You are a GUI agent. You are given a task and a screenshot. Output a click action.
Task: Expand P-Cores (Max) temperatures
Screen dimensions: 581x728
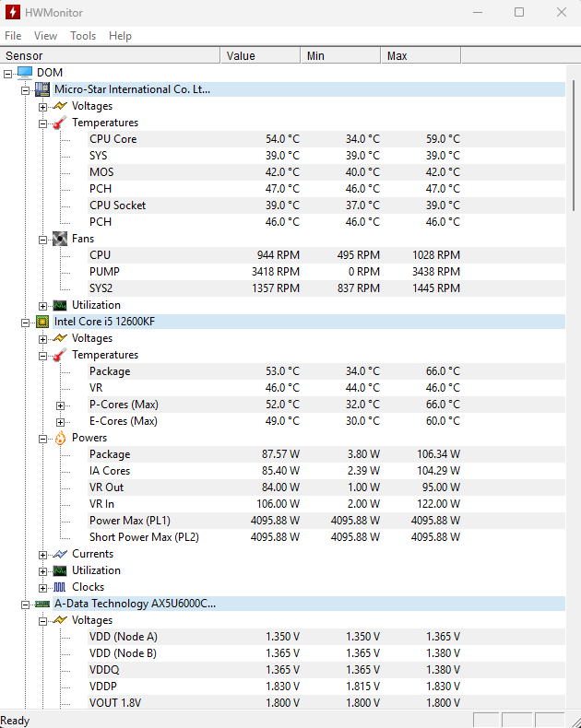pos(60,405)
